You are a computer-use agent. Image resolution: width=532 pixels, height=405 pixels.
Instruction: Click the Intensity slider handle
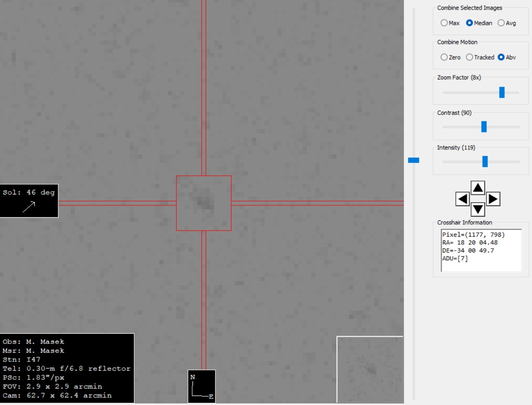485,161
